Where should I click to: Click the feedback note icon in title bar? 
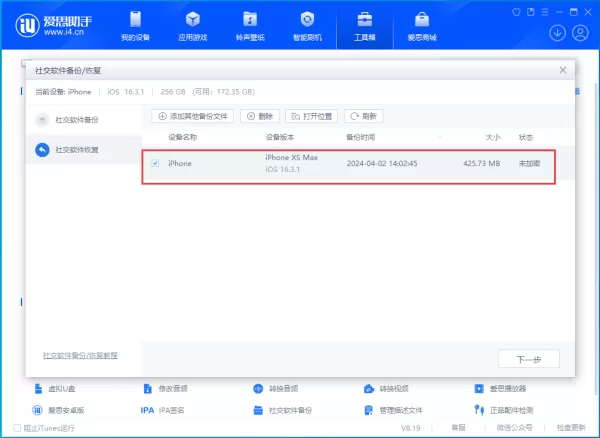530,12
